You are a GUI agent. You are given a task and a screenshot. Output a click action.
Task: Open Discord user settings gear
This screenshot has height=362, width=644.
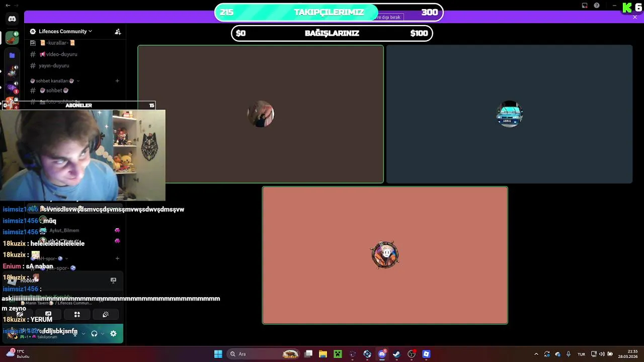113,333
